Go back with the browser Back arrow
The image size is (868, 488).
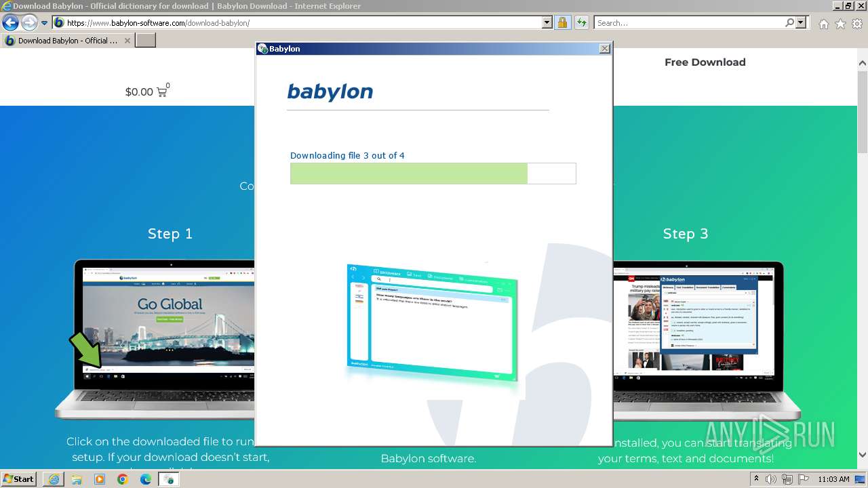point(10,22)
